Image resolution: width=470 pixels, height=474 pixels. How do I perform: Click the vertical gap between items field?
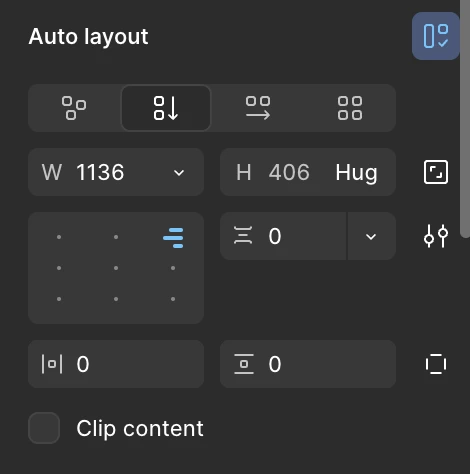[283, 236]
